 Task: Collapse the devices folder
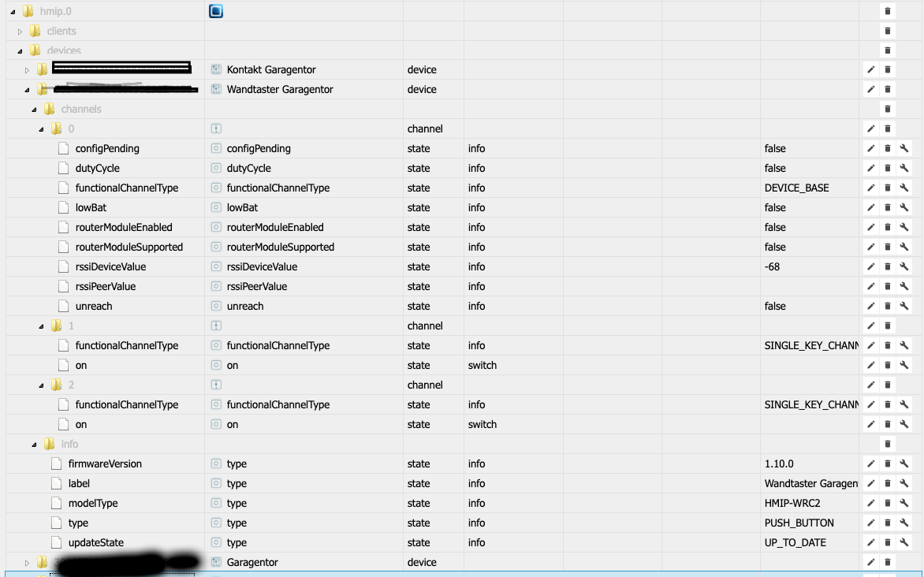(20, 50)
